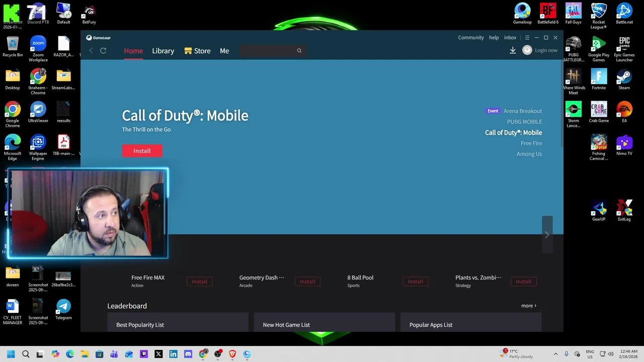Open the Best Popularity List card

[178, 322]
